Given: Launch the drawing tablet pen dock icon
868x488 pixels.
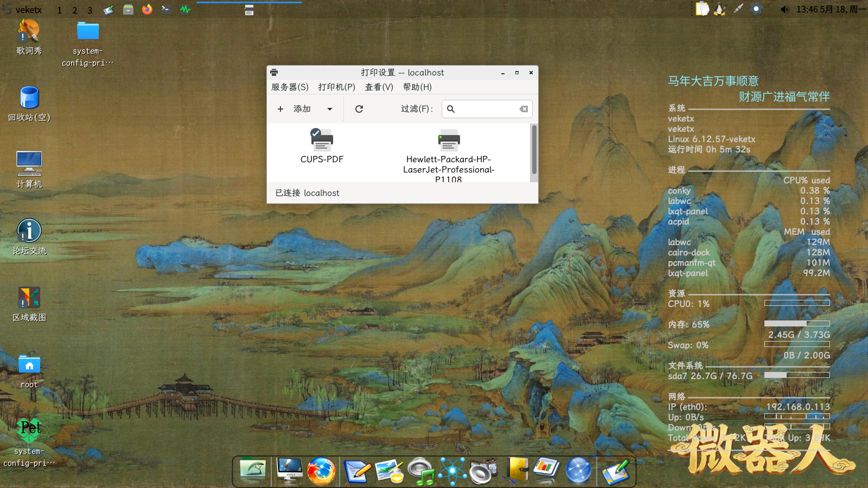Looking at the screenshot, I should (615, 471).
